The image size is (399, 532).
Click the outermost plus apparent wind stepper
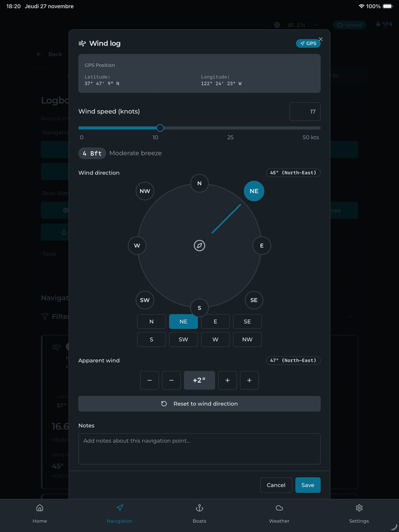[x=249, y=380]
